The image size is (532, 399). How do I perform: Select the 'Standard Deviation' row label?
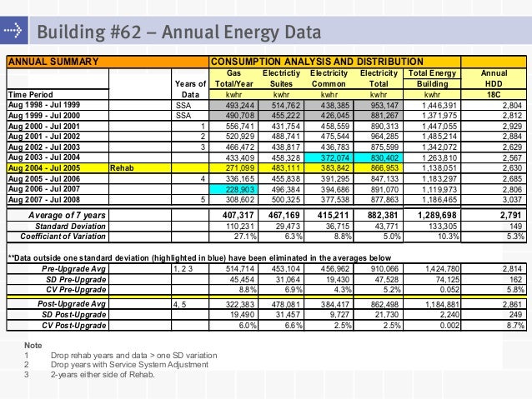click(70, 226)
